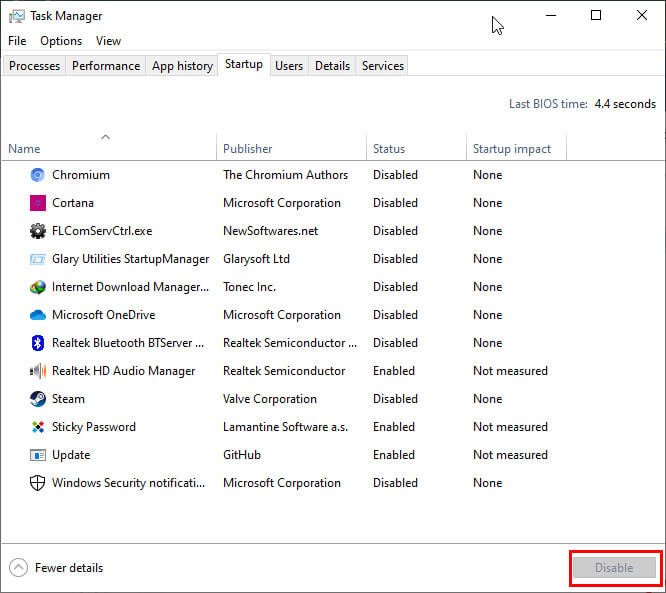Click the NewSoftwares.net publisher cell

271,231
